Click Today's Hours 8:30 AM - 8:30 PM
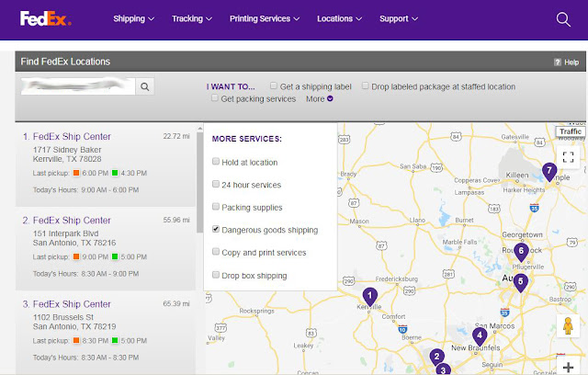This screenshot has height=375, width=588. point(85,358)
